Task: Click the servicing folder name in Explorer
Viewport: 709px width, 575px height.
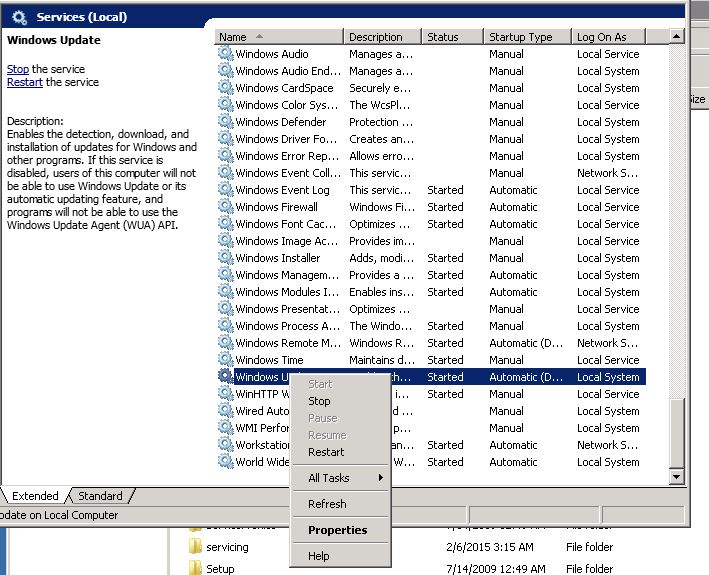Action: 227,547
